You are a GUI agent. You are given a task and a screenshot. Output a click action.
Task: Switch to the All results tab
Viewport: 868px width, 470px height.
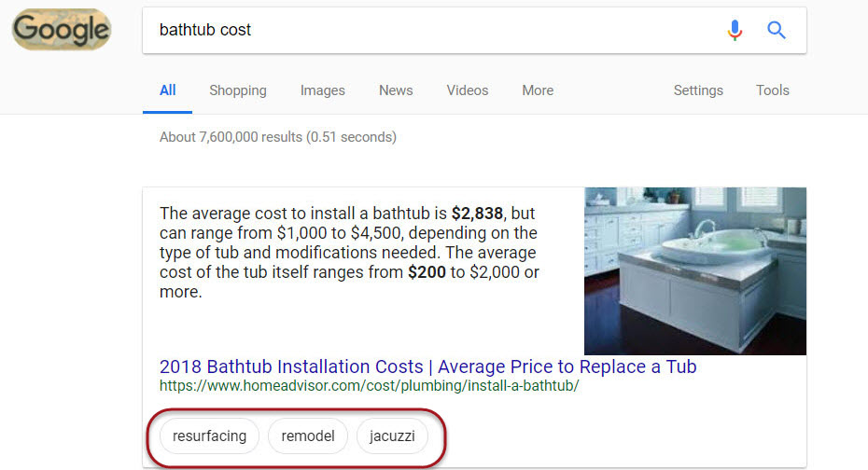coord(167,90)
